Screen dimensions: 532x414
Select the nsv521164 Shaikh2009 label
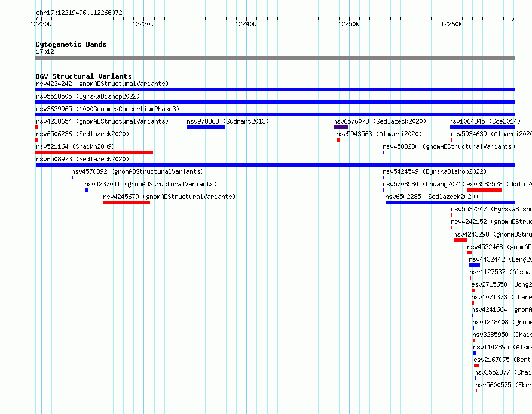[x=75, y=146]
